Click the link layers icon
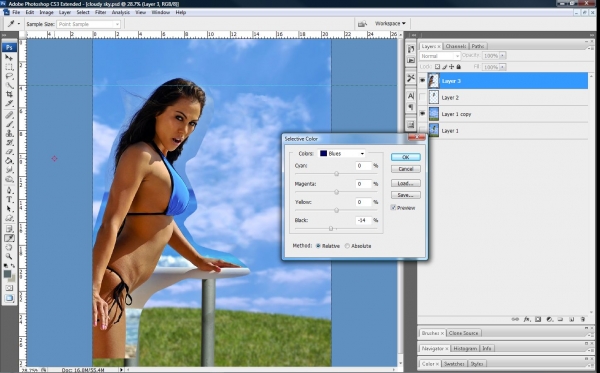 click(x=515, y=319)
